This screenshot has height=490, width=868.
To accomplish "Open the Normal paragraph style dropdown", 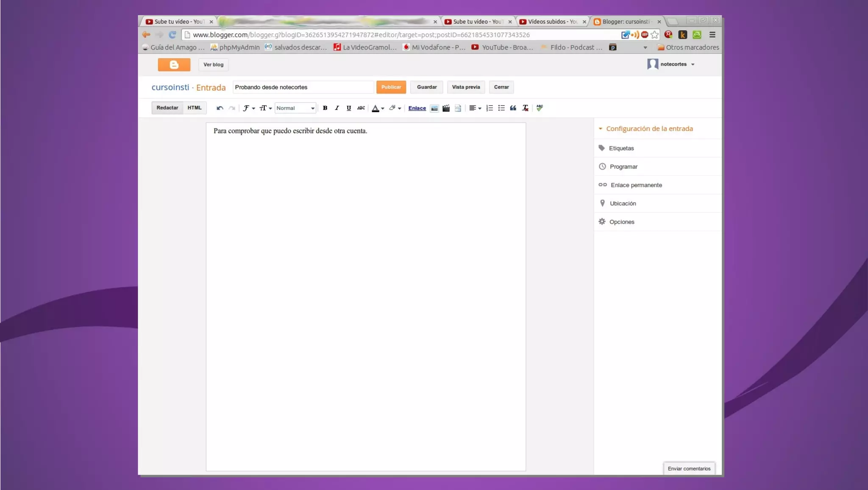I will point(295,108).
